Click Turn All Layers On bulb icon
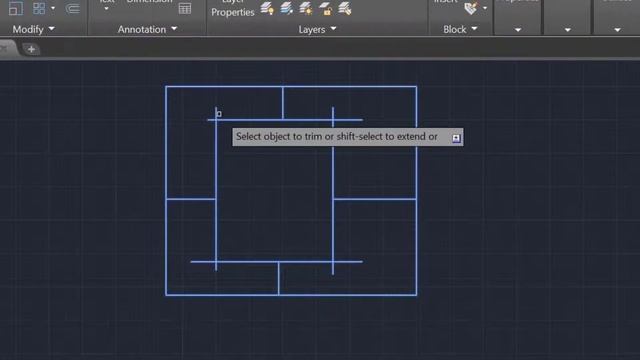The image size is (640, 360). (x=267, y=9)
